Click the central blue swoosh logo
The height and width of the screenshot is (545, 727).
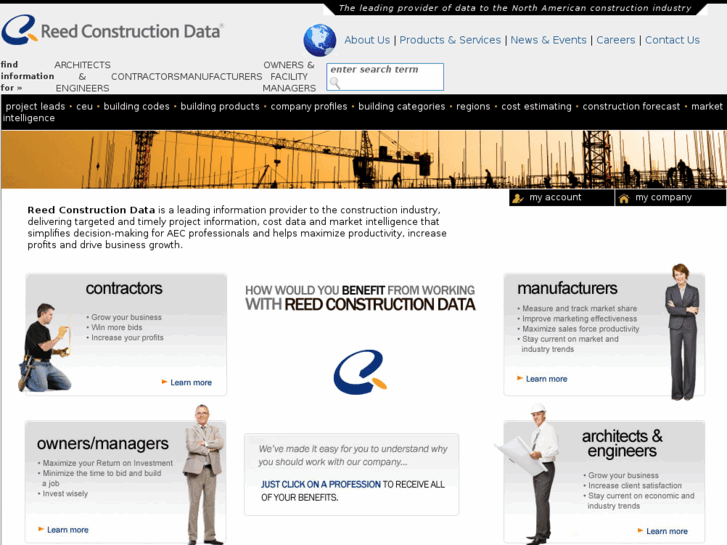[360, 372]
